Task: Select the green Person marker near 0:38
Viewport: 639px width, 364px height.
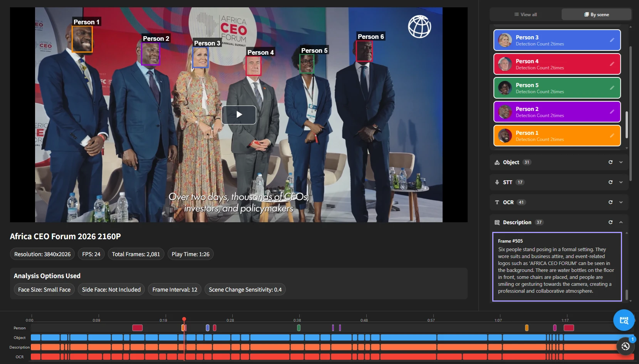Action: coord(299,328)
